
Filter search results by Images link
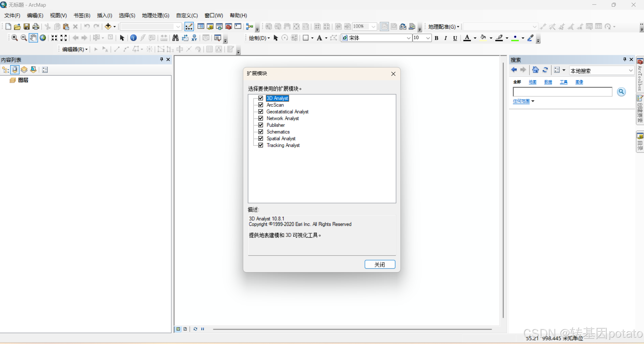579,82
